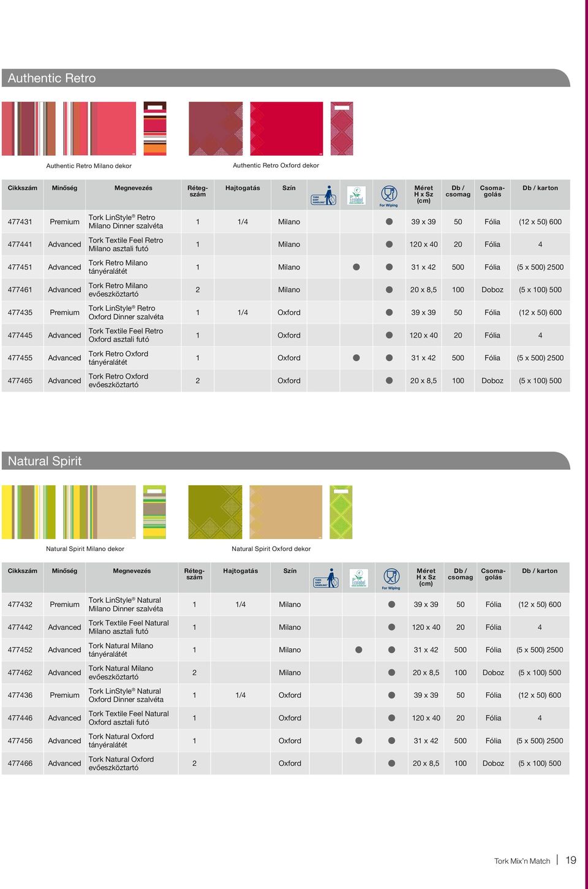The image size is (588, 889).
Task: Select the red Authentic Retro Oxford table runner image
Action: click(x=287, y=129)
